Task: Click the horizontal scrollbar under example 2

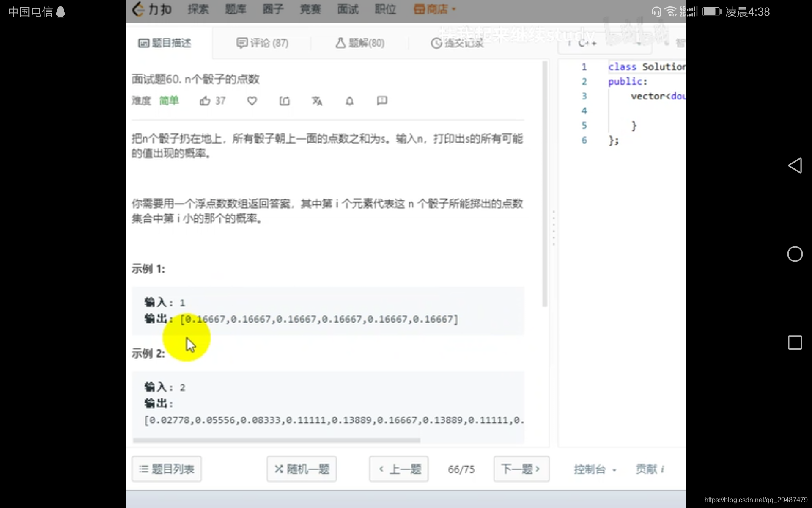Action: pyautogui.click(x=277, y=440)
